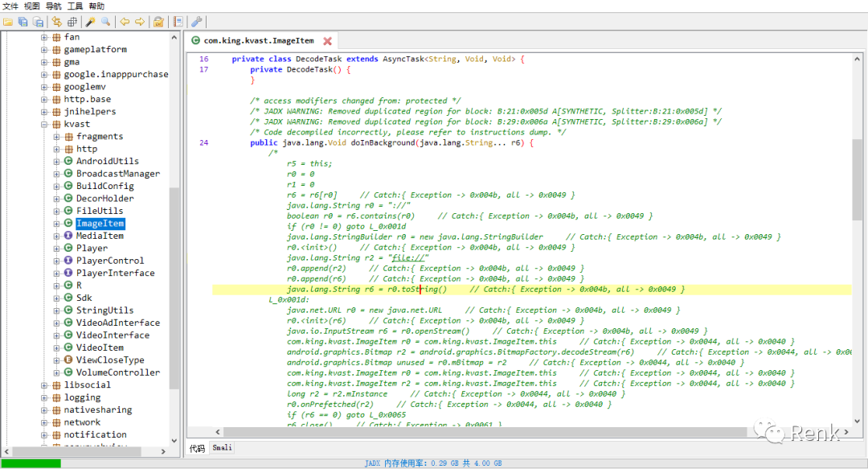This screenshot has width=868, height=469.
Task: Click the code pane horizontal scrollbar thumb
Action: click(x=485, y=432)
